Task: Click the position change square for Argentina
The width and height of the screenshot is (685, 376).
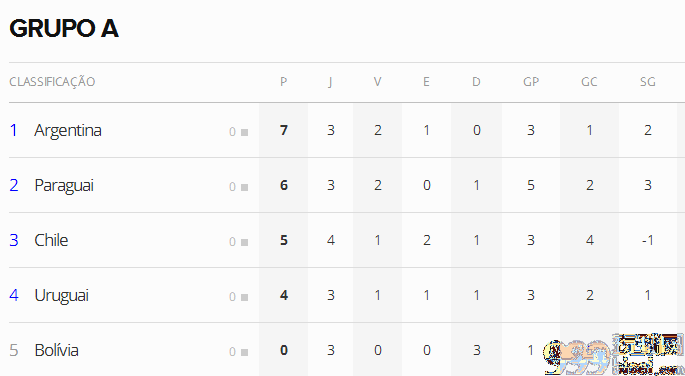Action: coord(244,132)
